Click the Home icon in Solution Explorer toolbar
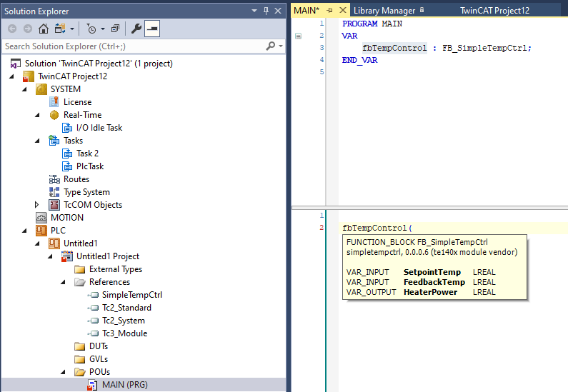 44,29
